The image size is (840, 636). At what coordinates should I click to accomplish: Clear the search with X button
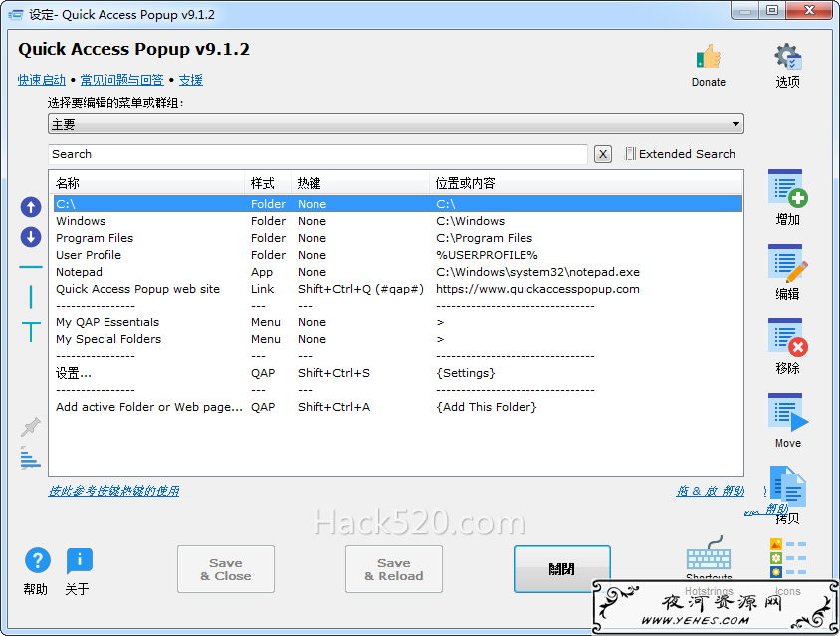603,155
